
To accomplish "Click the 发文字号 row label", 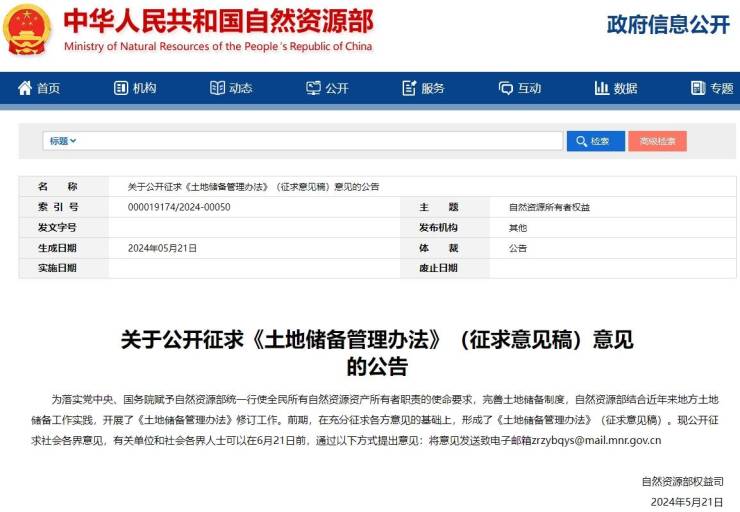I will coord(57,227).
